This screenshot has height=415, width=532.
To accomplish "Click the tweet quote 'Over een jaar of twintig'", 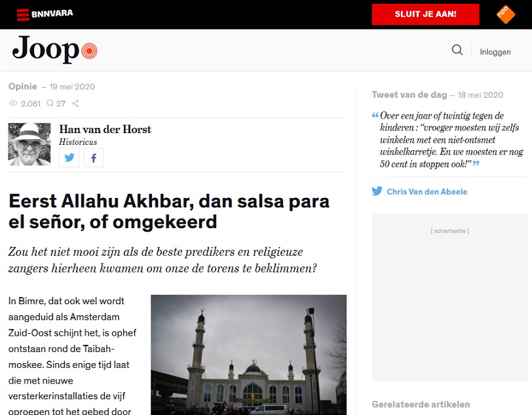I will point(451,140).
